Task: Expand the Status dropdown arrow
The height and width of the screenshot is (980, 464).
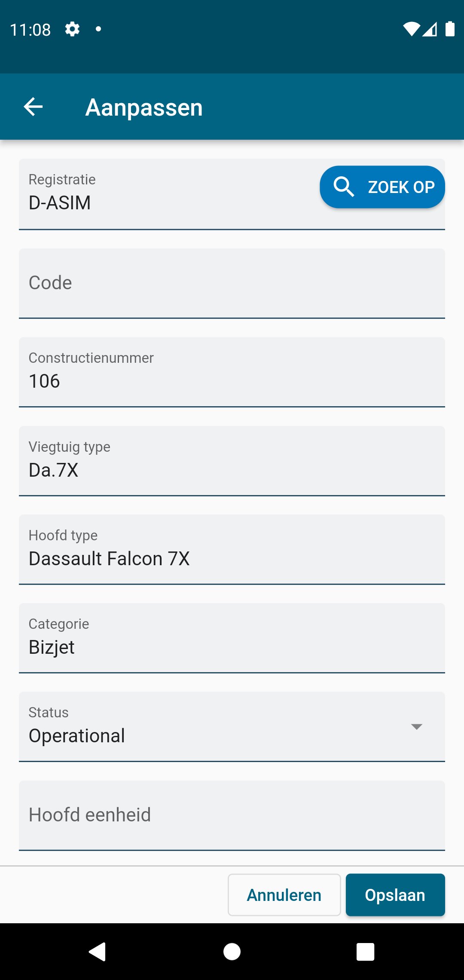Action: click(x=416, y=726)
